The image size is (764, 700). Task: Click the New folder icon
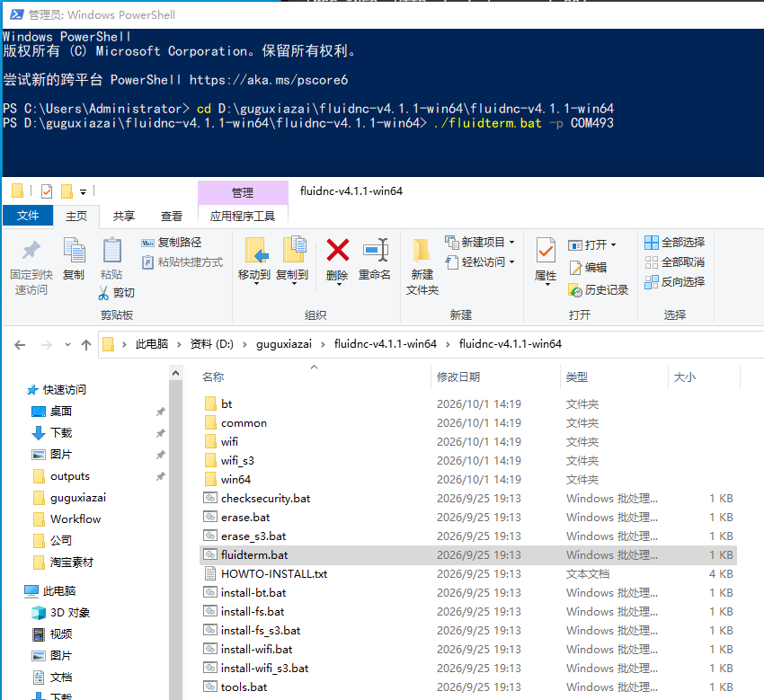(422, 251)
